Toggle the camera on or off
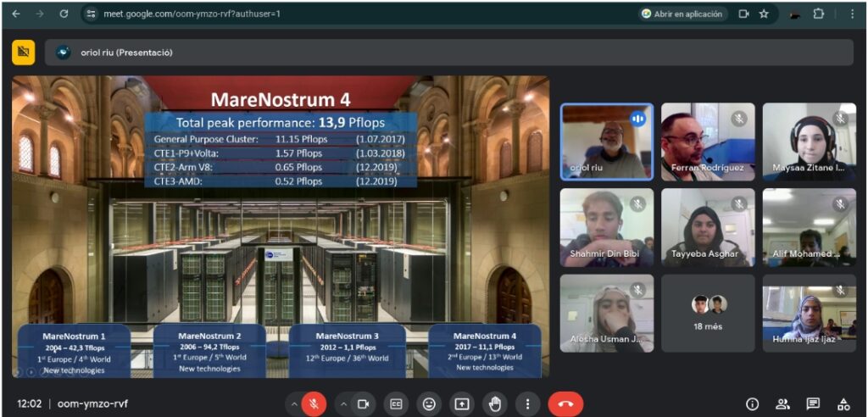The image size is (868, 417). point(364,404)
